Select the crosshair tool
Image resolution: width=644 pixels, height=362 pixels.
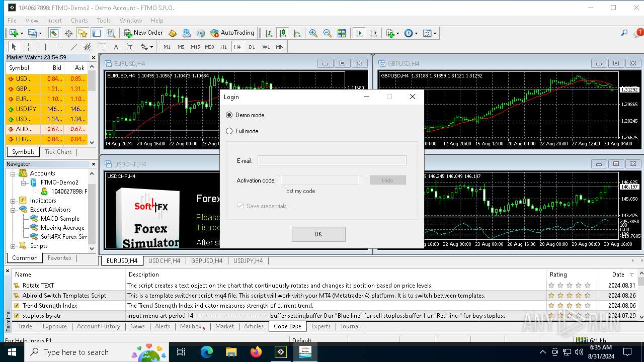point(28,47)
